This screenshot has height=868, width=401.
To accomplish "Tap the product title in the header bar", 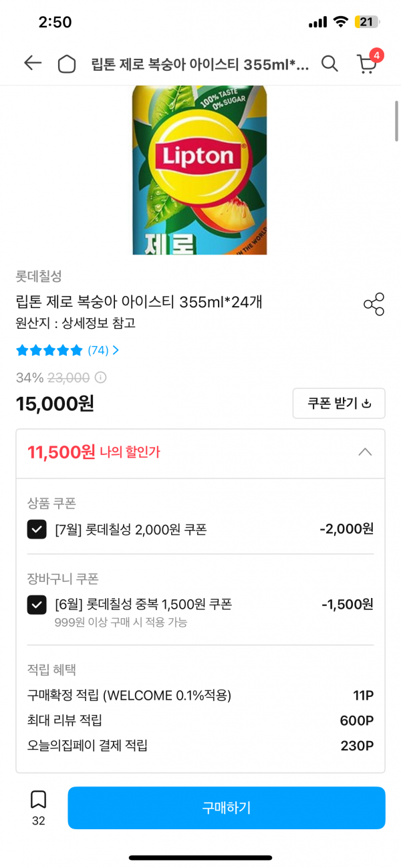I will (x=200, y=64).
